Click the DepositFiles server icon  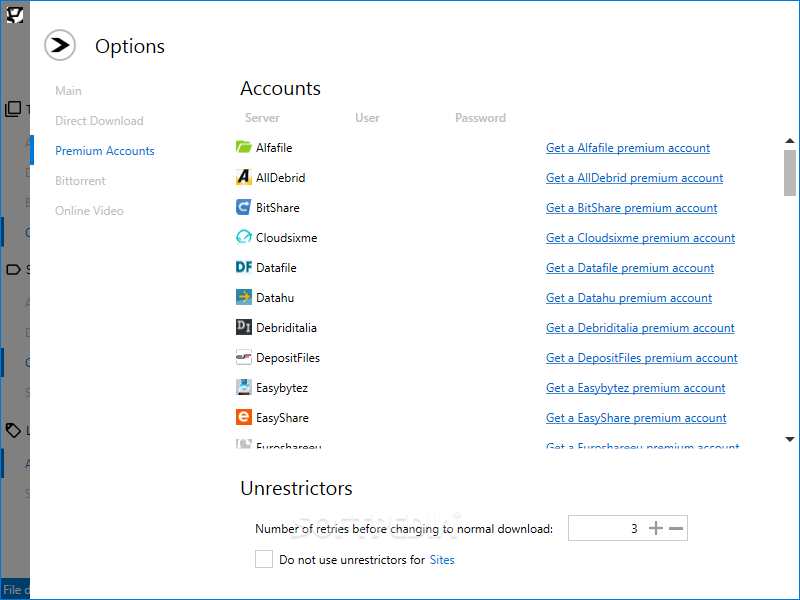click(x=243, y=357)
